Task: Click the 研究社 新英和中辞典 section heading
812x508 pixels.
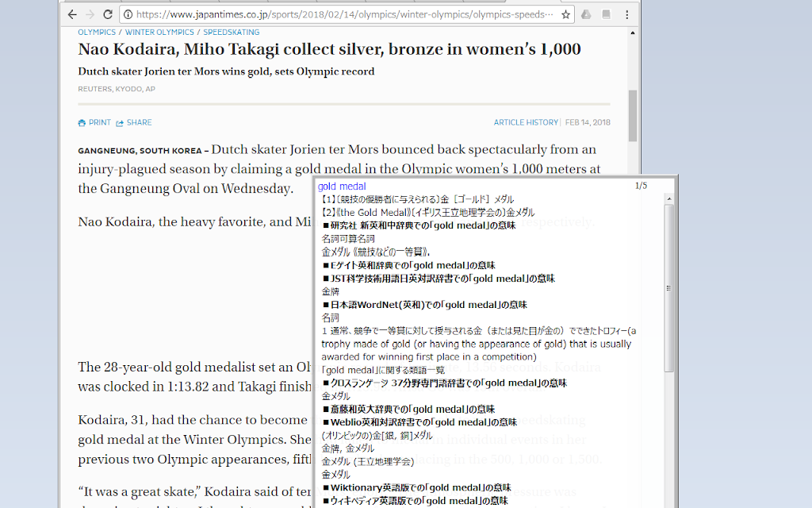Action: pos(419,225)
